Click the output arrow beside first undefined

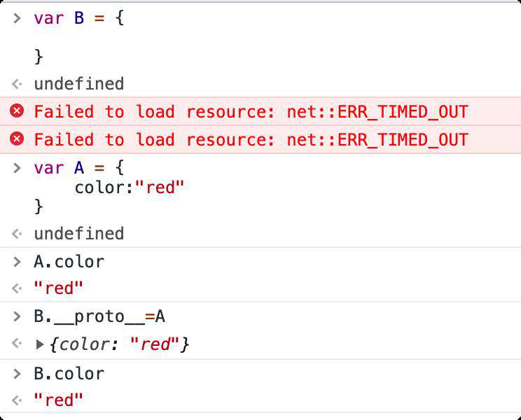tap(17, 84)
